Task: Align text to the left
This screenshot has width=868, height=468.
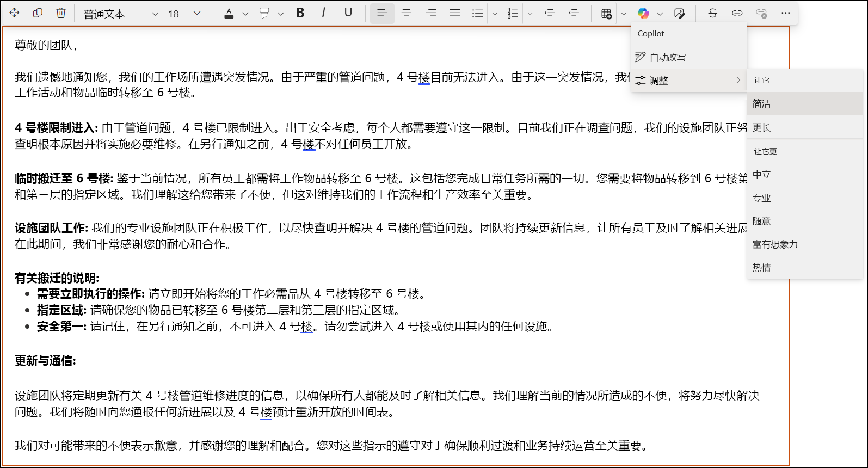Action: [x=382, y=13]
